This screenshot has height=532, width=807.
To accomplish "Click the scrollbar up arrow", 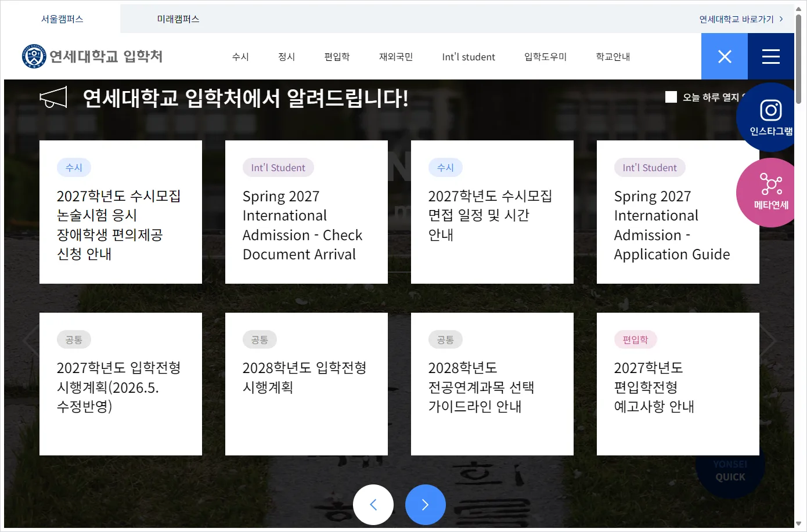I will coord(799,9).
